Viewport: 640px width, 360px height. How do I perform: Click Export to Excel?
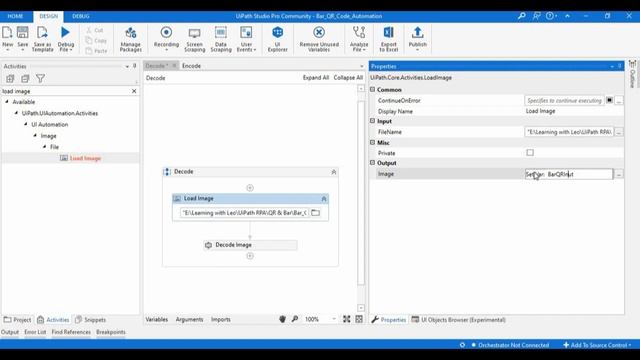pyautogui.click(x=388, y=39)
